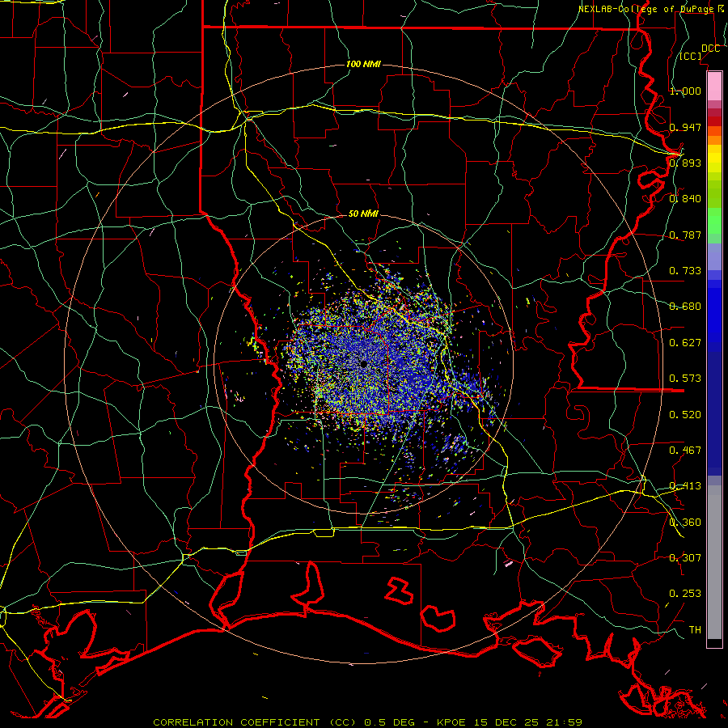Select the 0.787 scale value
Viewport: 728px width, 728px height.
[685, 235]
